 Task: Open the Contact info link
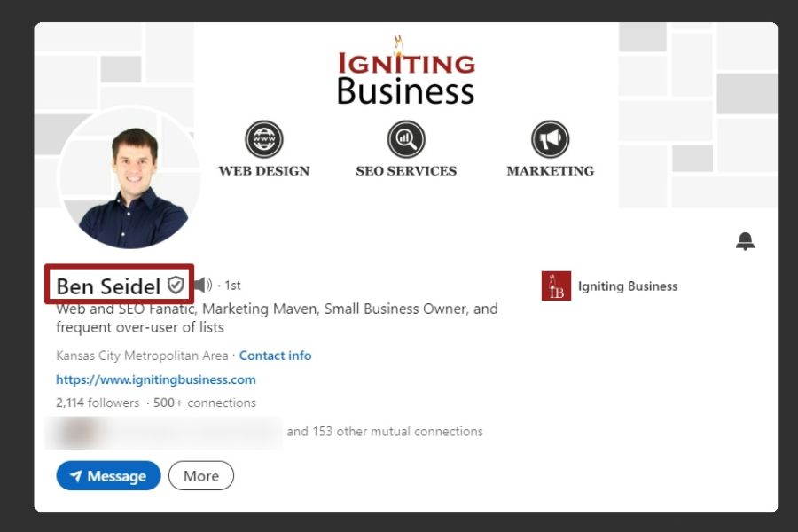(275, 356)
